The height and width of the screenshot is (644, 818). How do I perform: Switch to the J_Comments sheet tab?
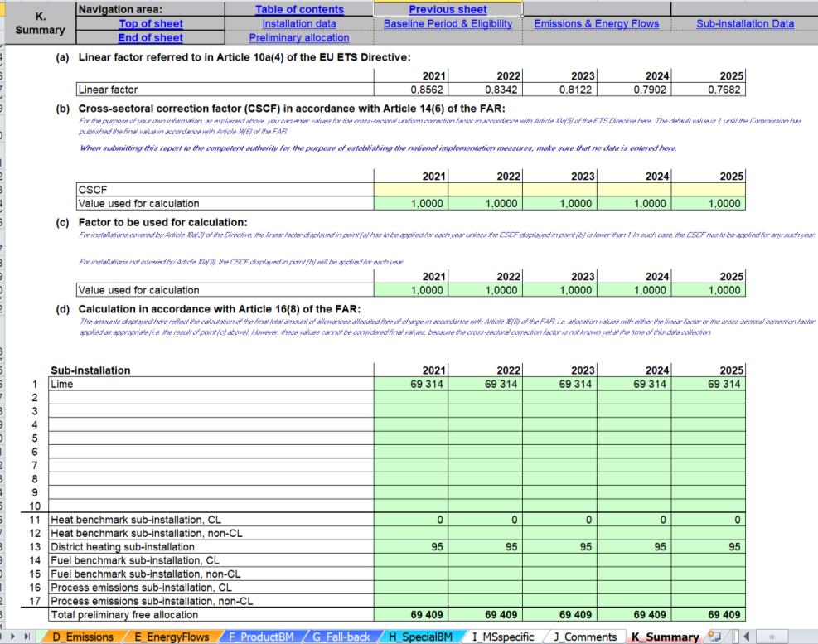[585, 637]
